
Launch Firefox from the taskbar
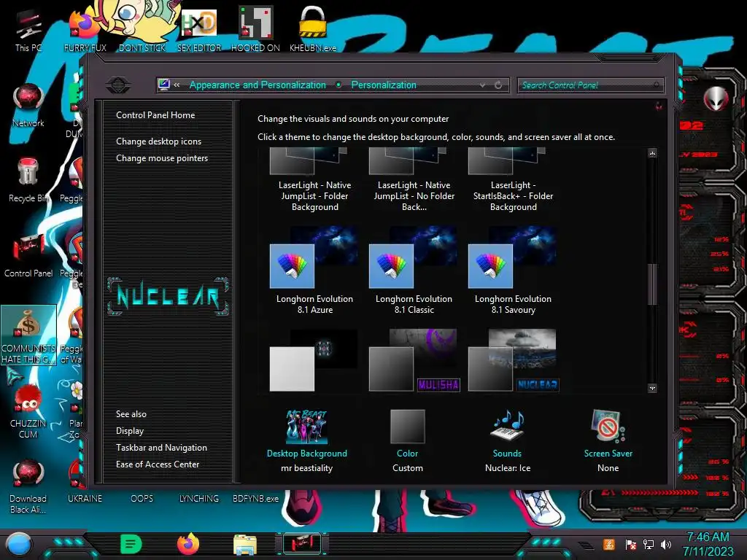pos(188,544)
